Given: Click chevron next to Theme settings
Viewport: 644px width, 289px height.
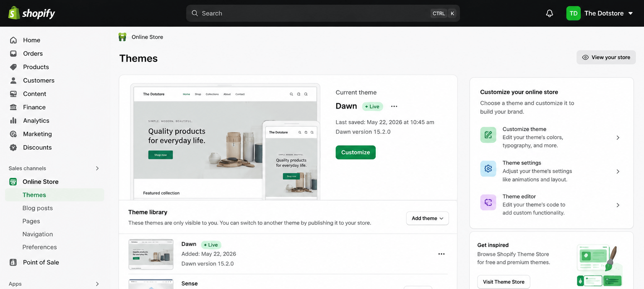Looking at the screenshot, I should 618,172.
